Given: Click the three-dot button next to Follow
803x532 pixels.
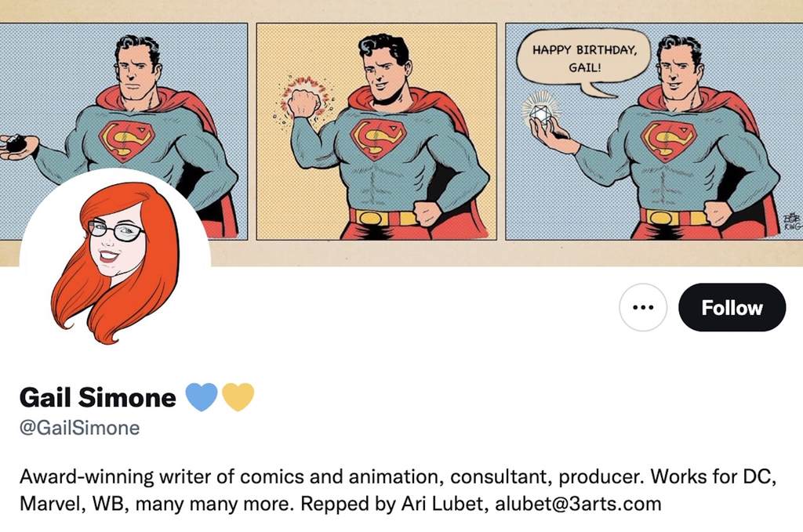Looking at the screenshot, I should click(642, 307).
